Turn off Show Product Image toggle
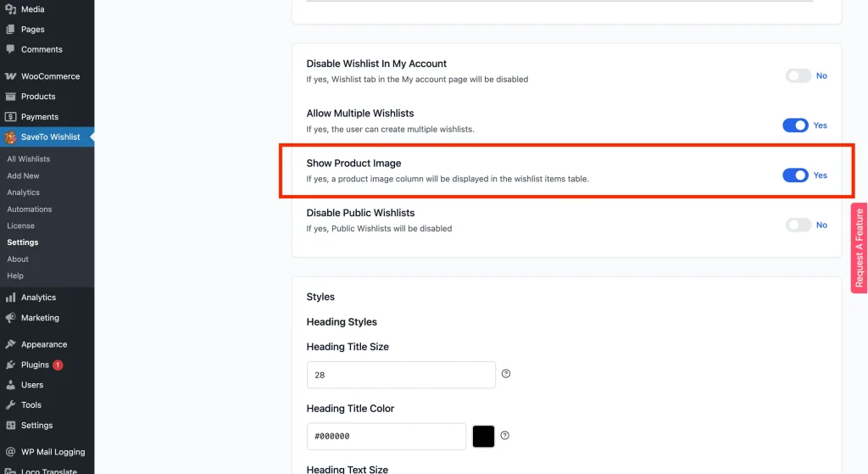868x474 pixels. click(795, 175)
